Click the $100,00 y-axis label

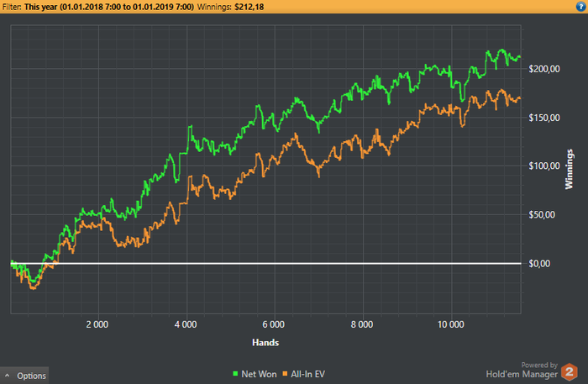click(x=544, y=166)
